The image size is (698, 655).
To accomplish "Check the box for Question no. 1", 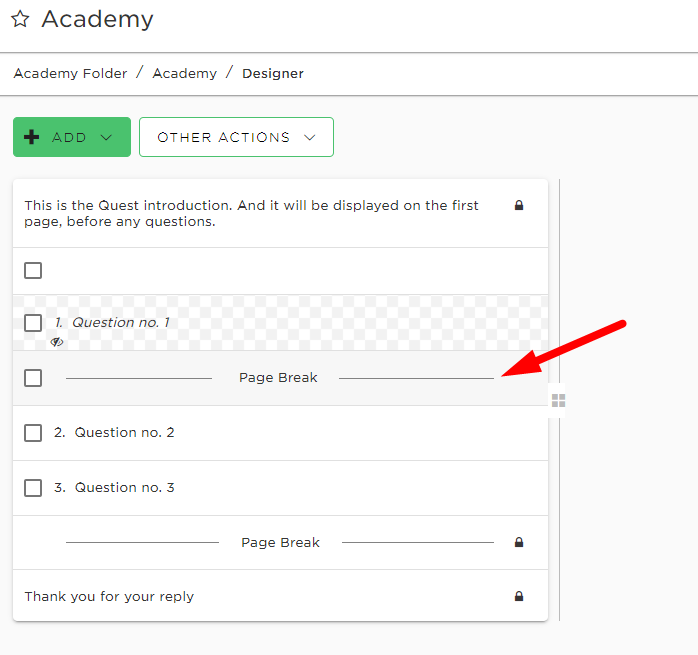I will coord(33,323).
